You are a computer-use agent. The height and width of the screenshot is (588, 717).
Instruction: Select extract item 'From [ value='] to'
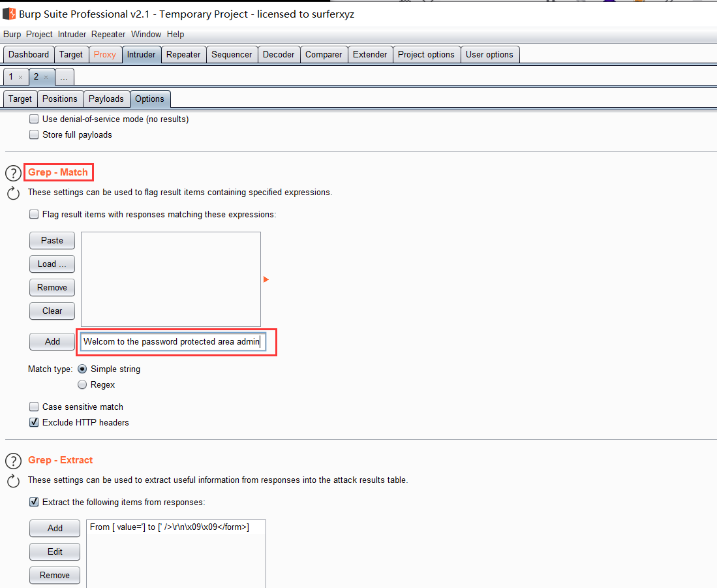coord(176,527)
